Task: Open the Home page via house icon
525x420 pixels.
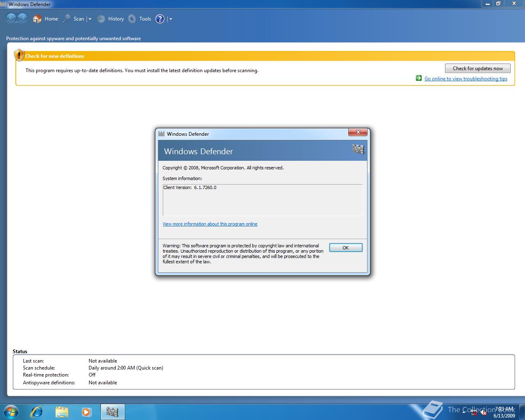Action: [37, 18]
